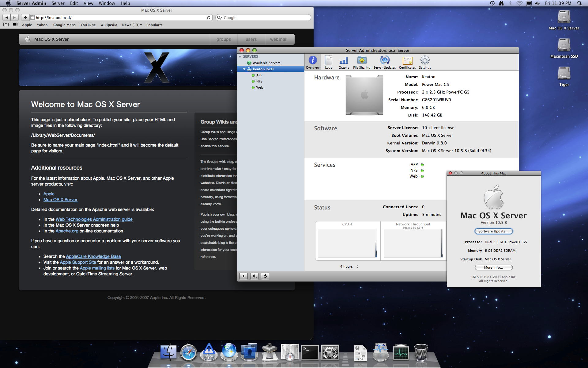Click the refresh button below server list
The height and width of the screenshot is (368, 588).
click(265, 276)
